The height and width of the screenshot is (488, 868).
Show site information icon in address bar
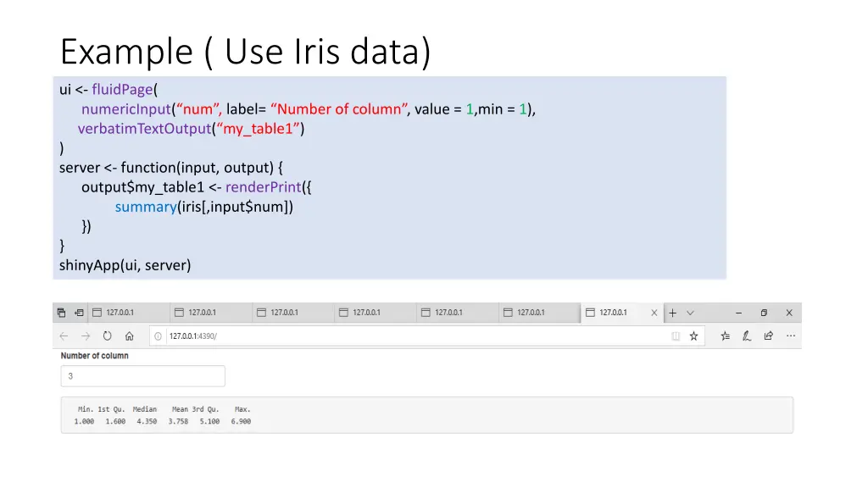[x=158, y=335]
